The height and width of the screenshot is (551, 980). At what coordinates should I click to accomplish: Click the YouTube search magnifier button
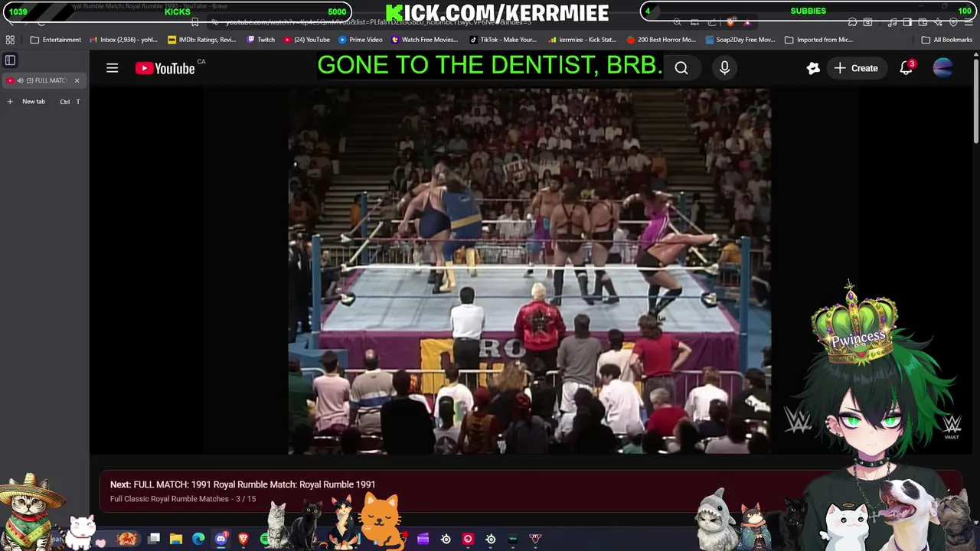point(681,68)
